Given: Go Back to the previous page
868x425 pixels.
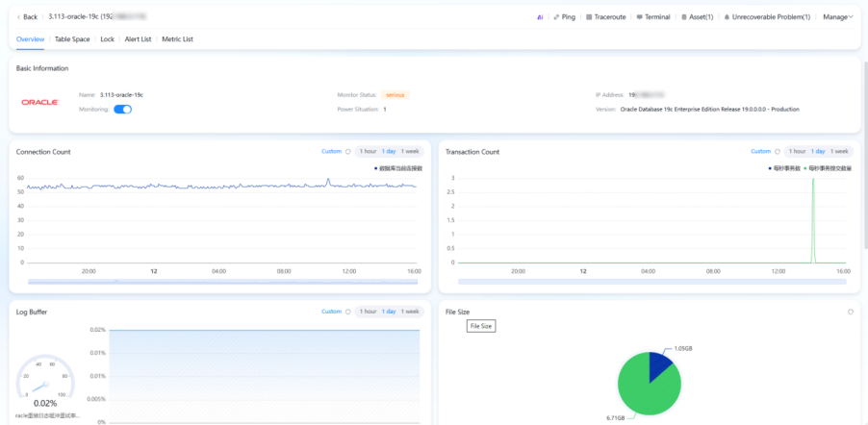Looking at the screenshot, I should click(27, 16).
